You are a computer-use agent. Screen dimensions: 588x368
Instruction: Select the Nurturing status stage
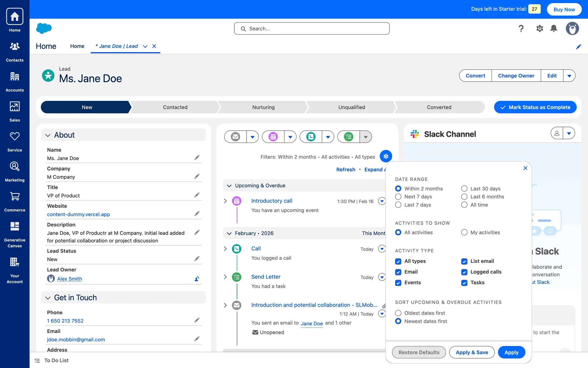click(x=263, y=107)
